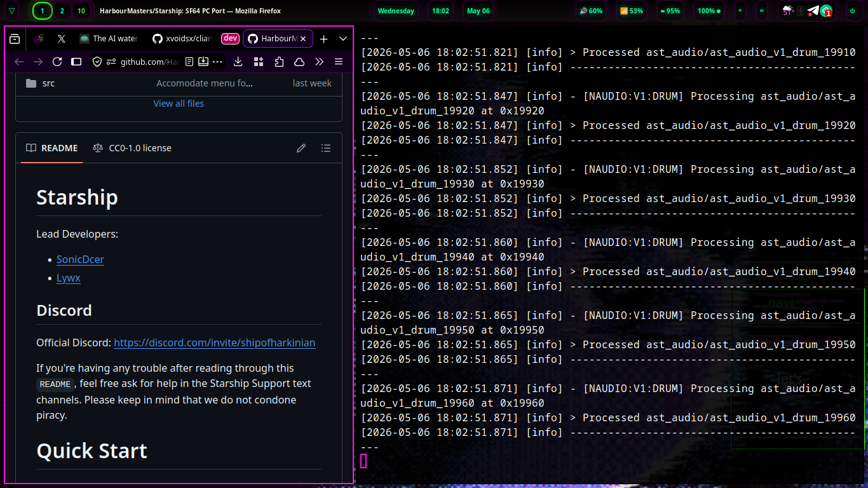The width and height of the screenshot is (868, 488).
Task: Click the install/save page icon in address bar
Action: pyautogui.click(x=203, y=62)
